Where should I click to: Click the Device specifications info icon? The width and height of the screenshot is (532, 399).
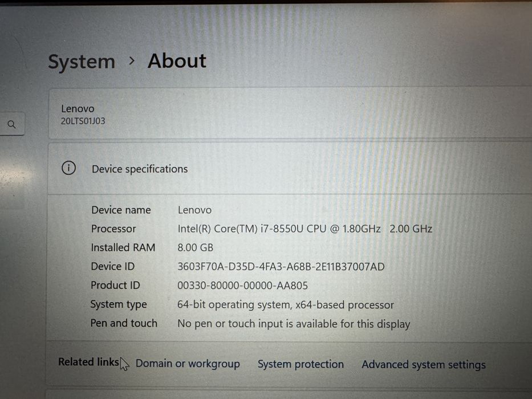click(68, 168)
